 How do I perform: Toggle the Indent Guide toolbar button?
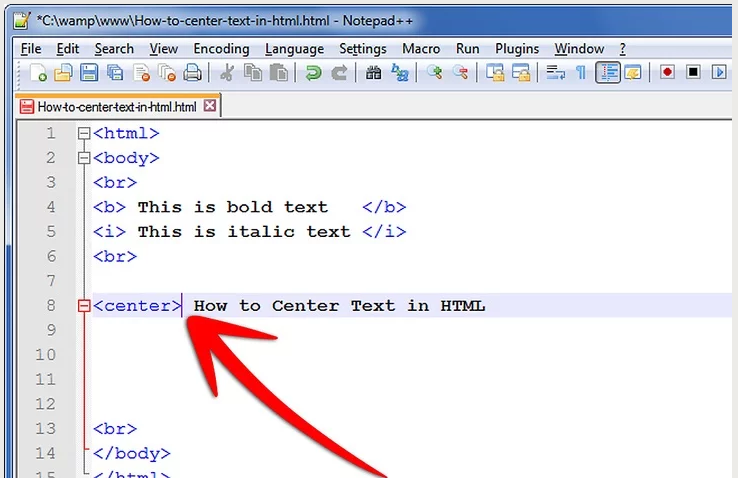click(x=607, y=73)
